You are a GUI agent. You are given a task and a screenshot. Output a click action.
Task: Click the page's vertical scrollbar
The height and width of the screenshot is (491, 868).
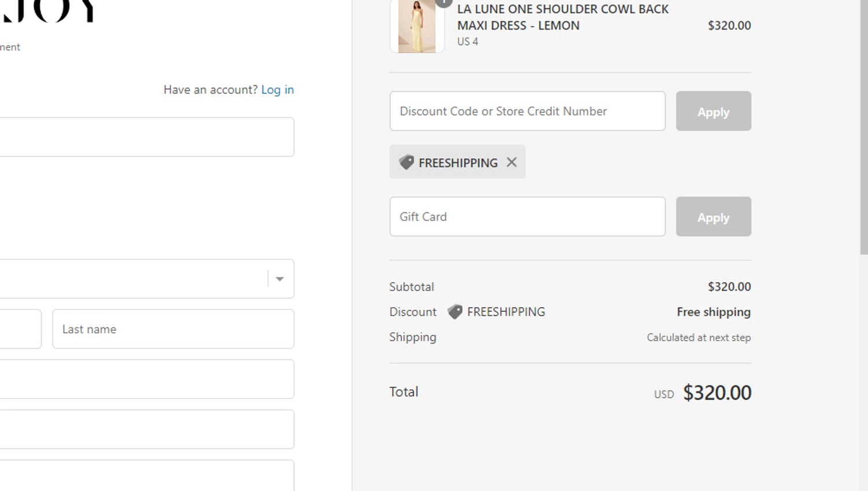[x=863, y=127]
